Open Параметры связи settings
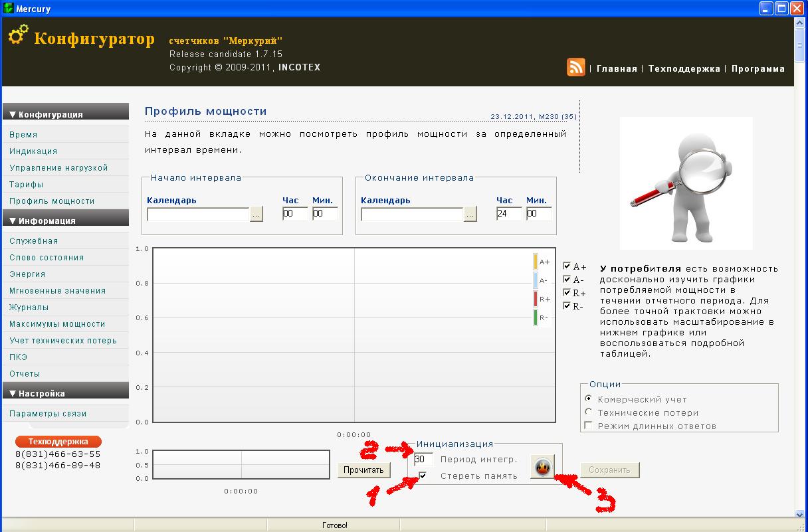This screenshot has width=808, height=532. coord(48,413)
